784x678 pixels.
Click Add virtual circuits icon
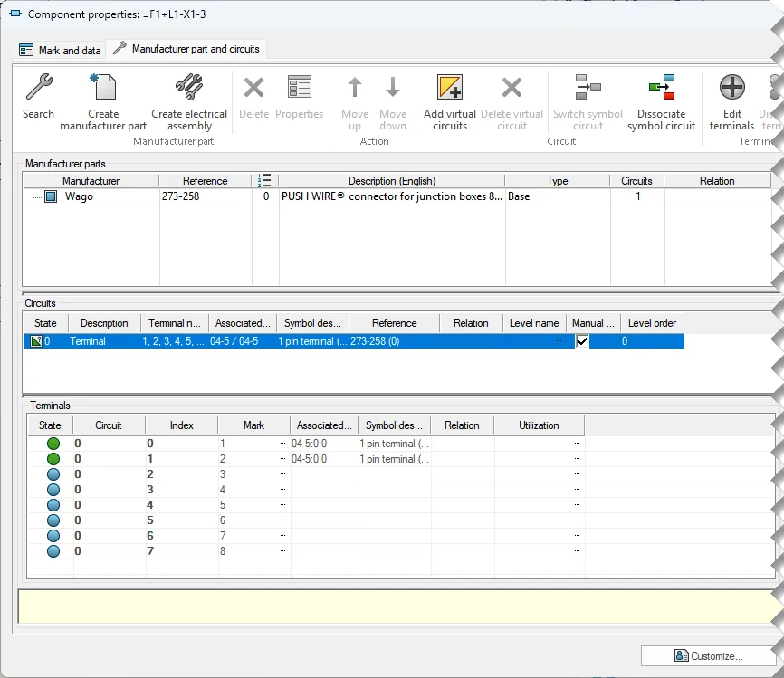coord(450,87)
